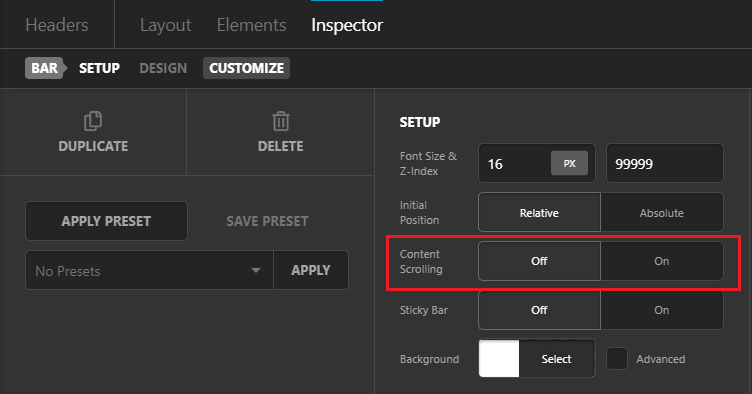The image size is (752, 394).
Task: Click the APPLY PRESET button
Action: pyautogui.click(x=106, y=221)
